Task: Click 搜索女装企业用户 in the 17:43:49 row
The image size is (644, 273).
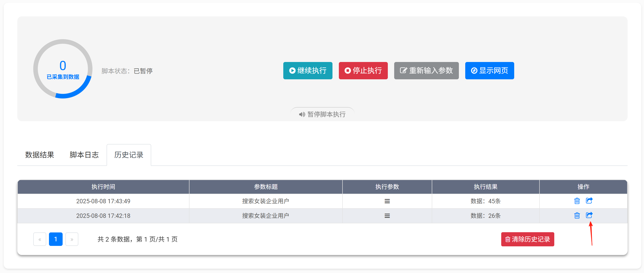Action: 266,201
